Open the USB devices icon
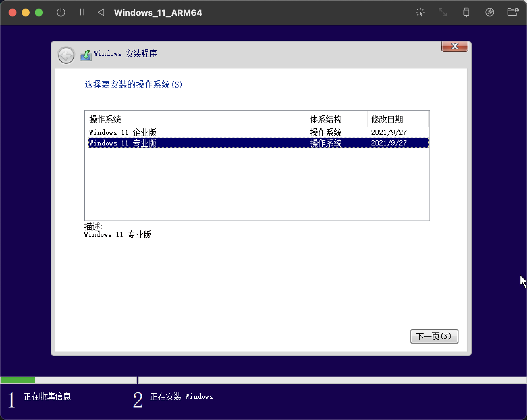527x420 pixels. [x=466, y=13]
